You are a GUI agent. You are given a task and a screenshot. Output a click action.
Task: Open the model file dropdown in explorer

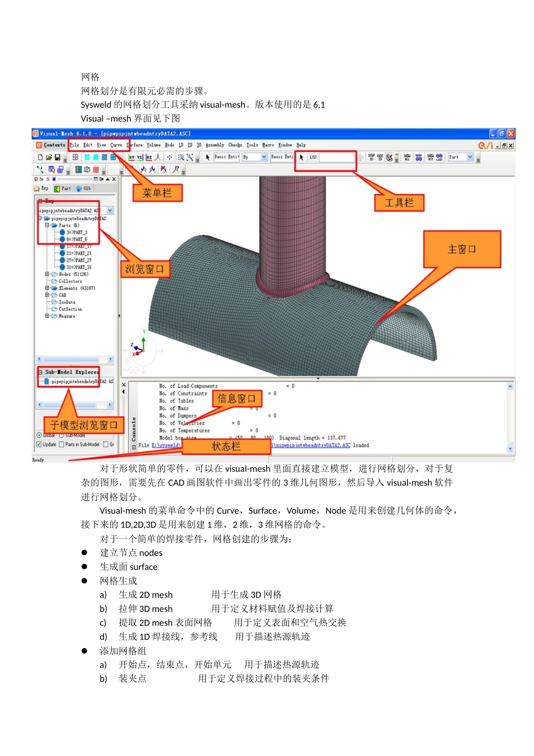click(110, 210)
